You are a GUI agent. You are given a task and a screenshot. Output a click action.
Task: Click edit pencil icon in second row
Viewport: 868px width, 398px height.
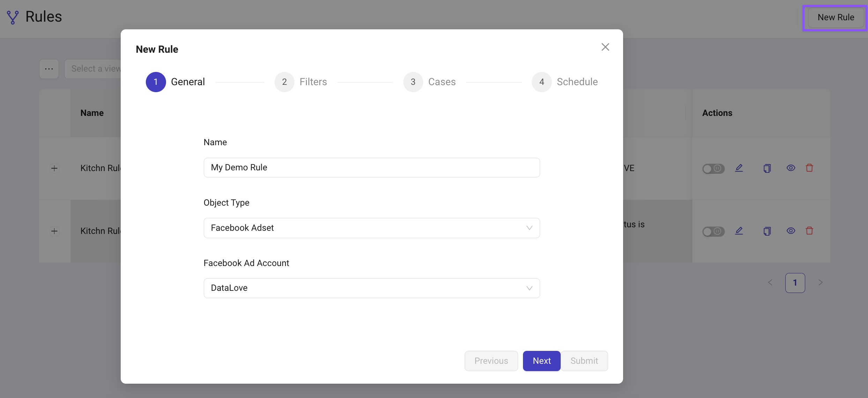(739, 231)
